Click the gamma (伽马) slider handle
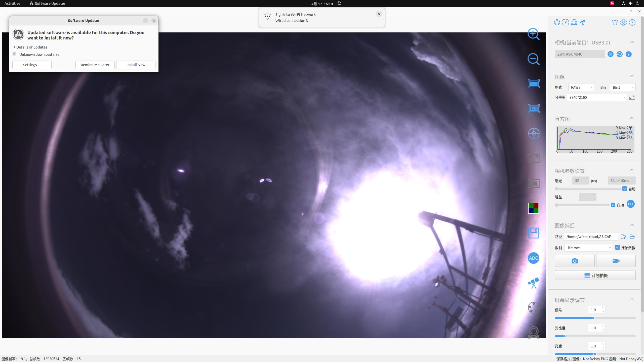 [593, 318]
